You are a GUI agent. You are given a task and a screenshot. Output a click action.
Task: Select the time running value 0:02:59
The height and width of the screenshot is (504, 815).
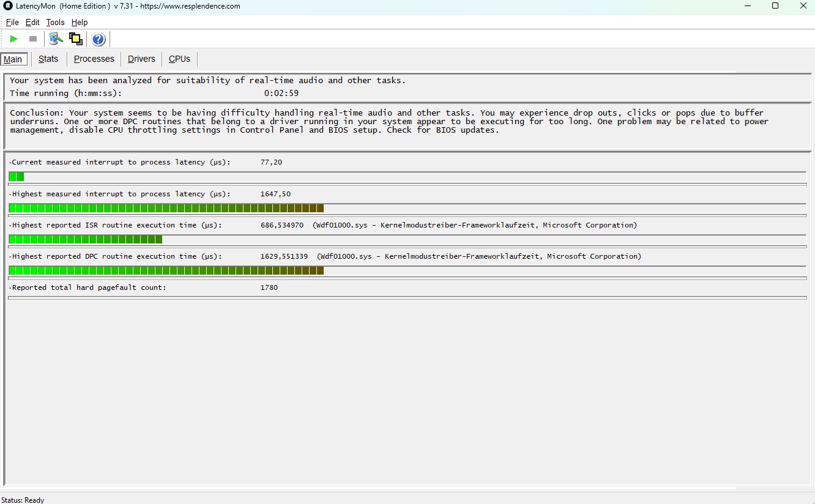281,94
